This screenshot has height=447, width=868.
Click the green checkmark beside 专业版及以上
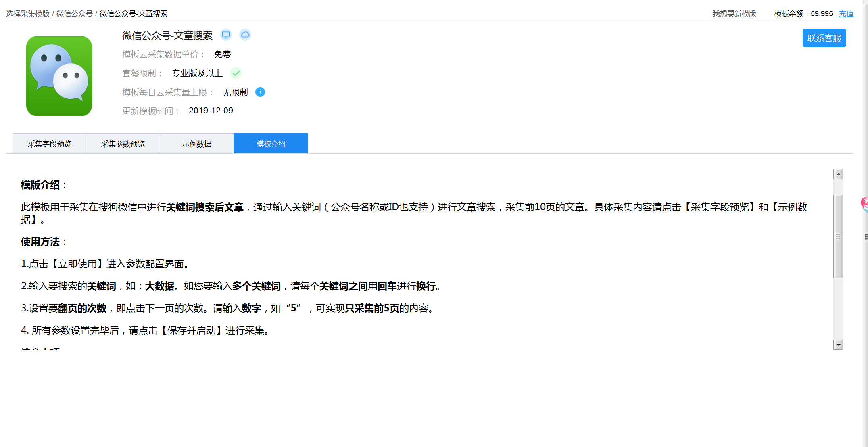236,73
